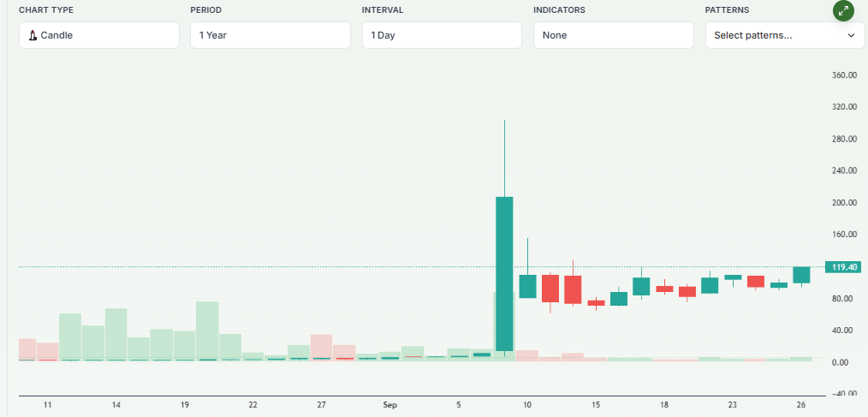
Task: Open the Period 1 Year selector
Action: point(270,35)
